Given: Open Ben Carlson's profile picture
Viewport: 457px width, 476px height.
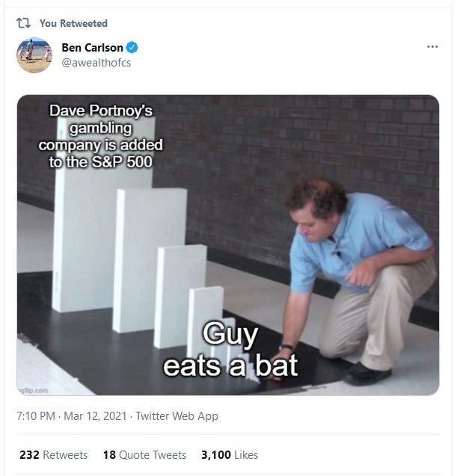Looking at the screenshot, I should (x=34, y=55).
